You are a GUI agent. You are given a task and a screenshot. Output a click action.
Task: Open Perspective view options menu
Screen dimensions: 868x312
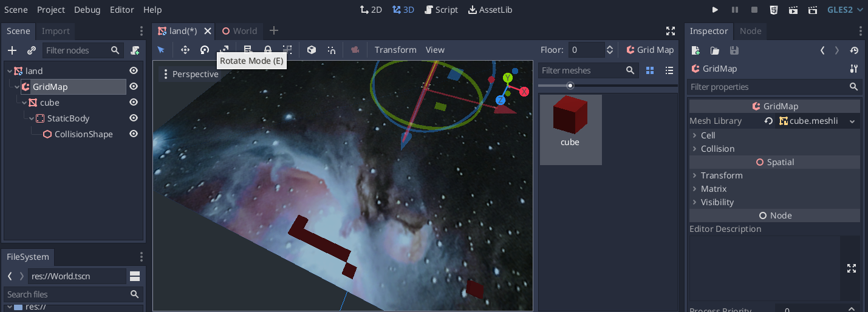tap(189, 74)
